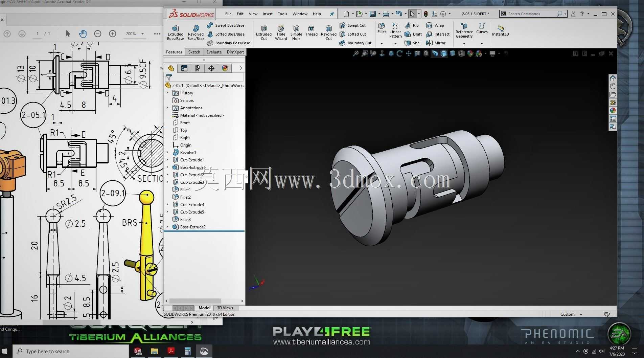The height and width of the screenshot is (358, 644).
Task: Open PropertyManager tab in side panel
Action: 184,68
